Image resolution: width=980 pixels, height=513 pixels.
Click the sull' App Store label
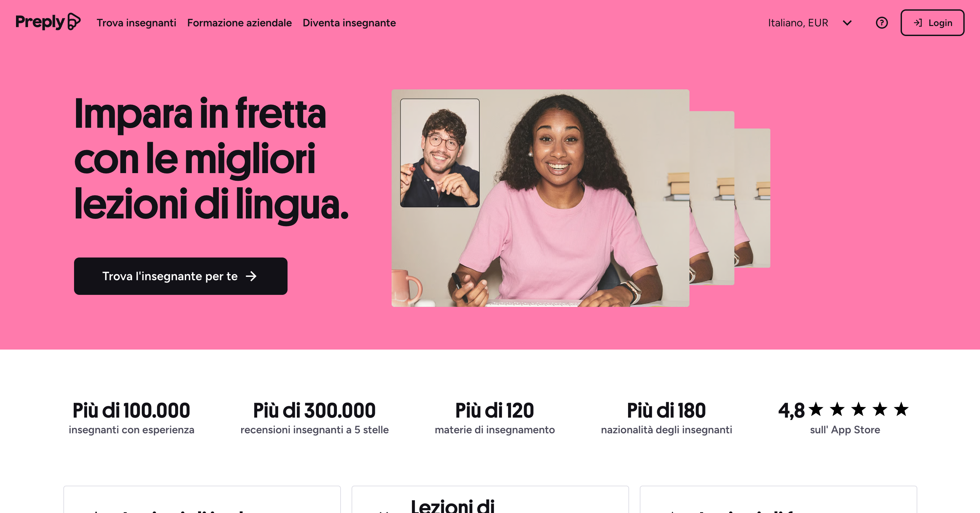tap(845, 430)
